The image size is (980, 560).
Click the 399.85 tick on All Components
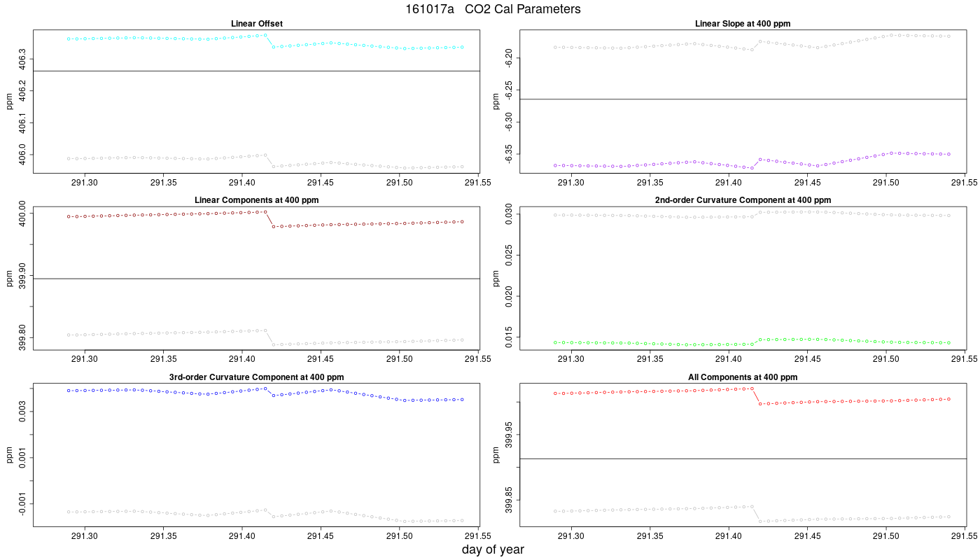coord(510,501)
